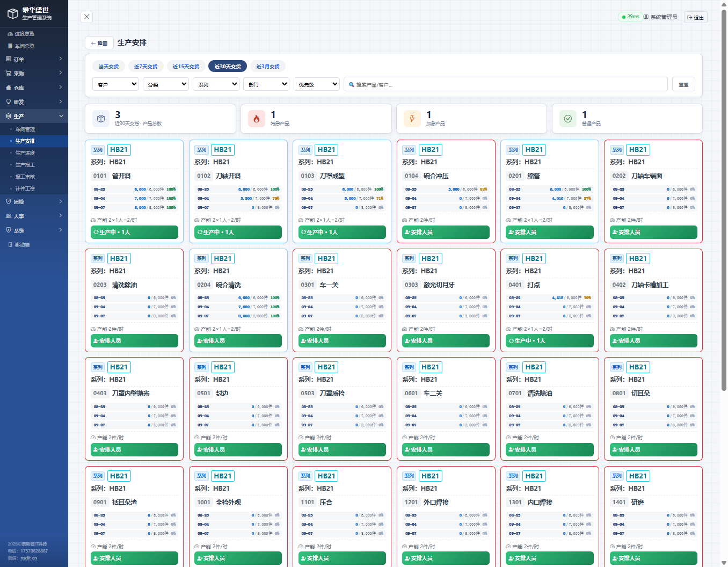The height and width of the screenshot is (567, 728).
Task: Click the HB21 tag on 0301 车一关 card
Action: click(x=326, y=258)
